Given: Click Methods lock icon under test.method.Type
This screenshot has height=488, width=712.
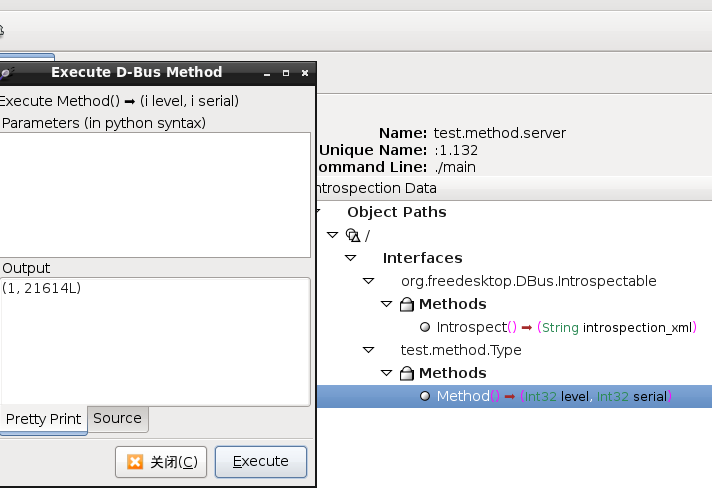Looking at the screenshot, I should tap(407, 373).
